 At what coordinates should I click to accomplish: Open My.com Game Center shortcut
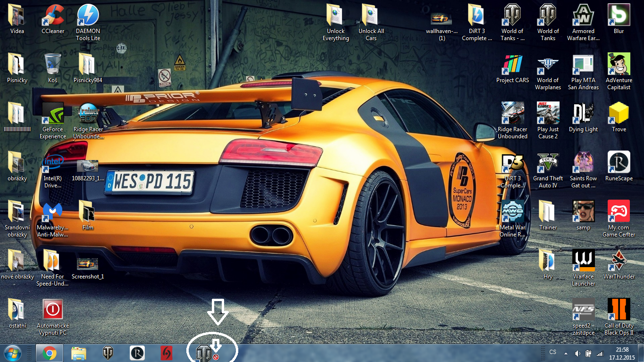tap(619, 212)
